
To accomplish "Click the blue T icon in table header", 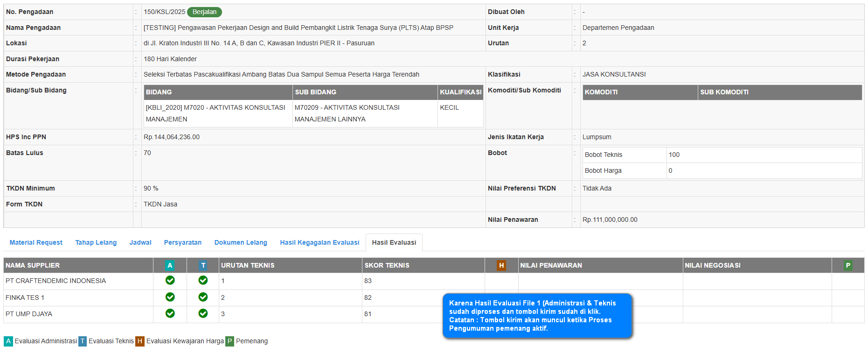I will coord(203,265).
